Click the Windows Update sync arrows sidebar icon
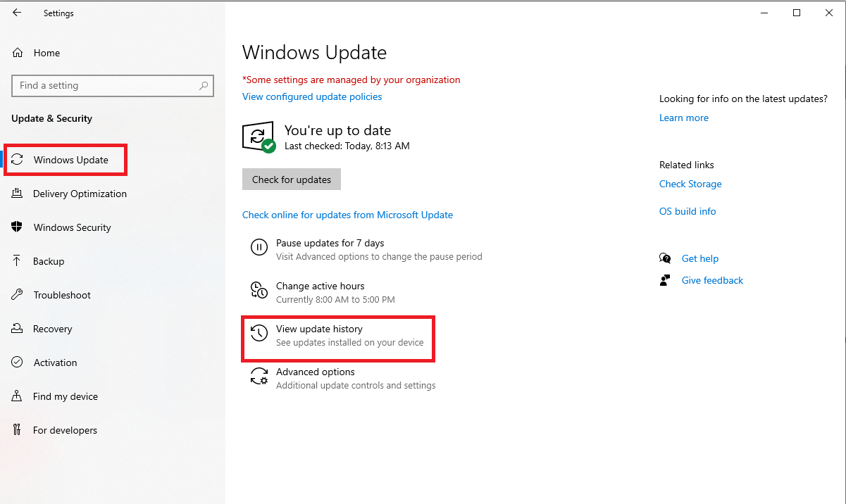The width and height of the screenshot is (846, 504). click(18, 160)
